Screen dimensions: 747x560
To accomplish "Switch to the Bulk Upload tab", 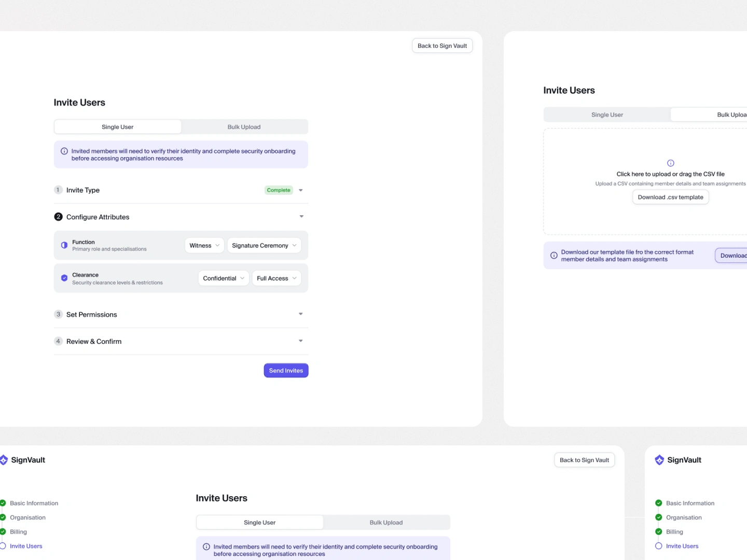I will [x=244, y=127].
